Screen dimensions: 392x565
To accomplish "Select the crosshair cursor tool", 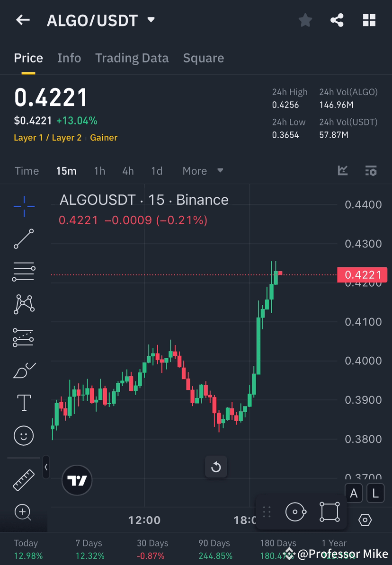I will click(24, 206).
